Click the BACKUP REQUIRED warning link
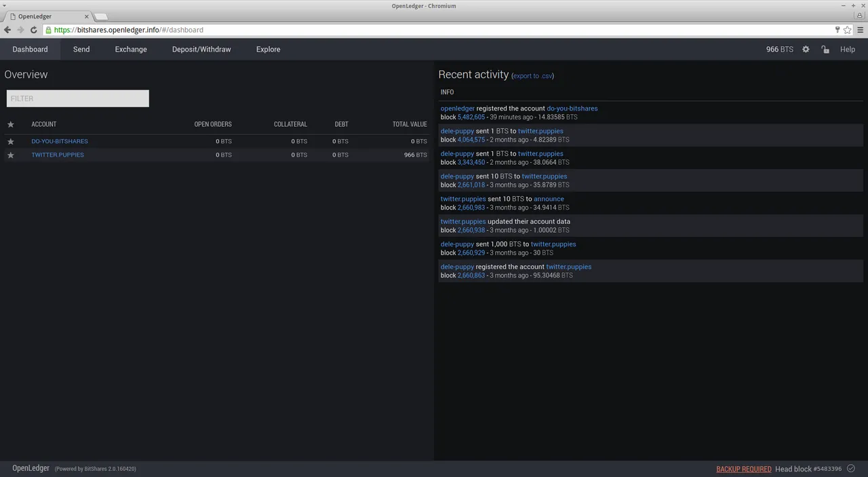The image size is (868, 477). [744, 469]
